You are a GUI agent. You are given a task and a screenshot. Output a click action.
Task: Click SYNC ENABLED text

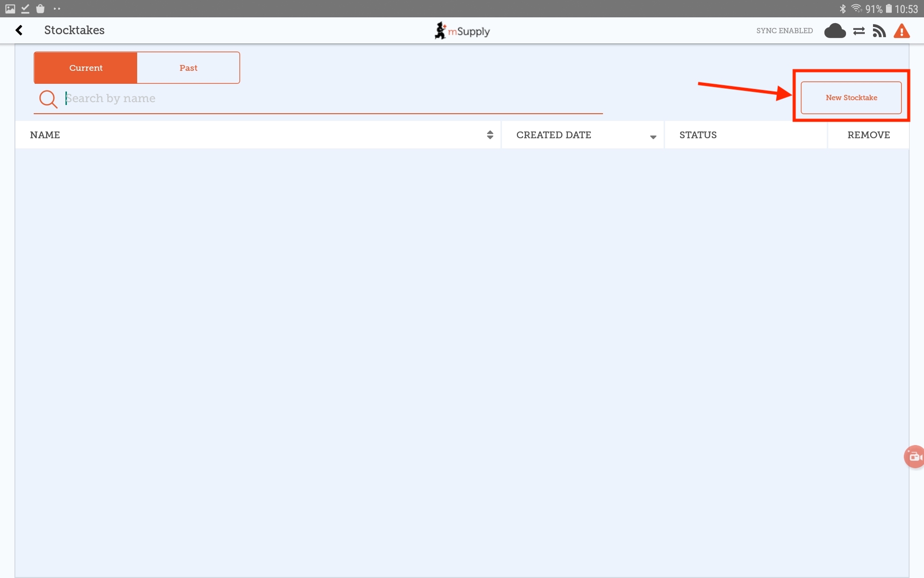tap(784, 31)
